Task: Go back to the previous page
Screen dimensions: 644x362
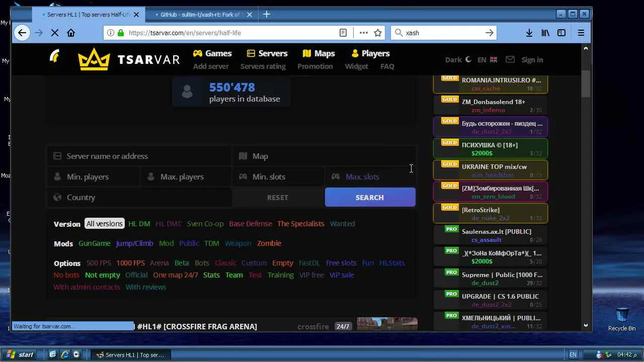Action: tap(22, 33)
